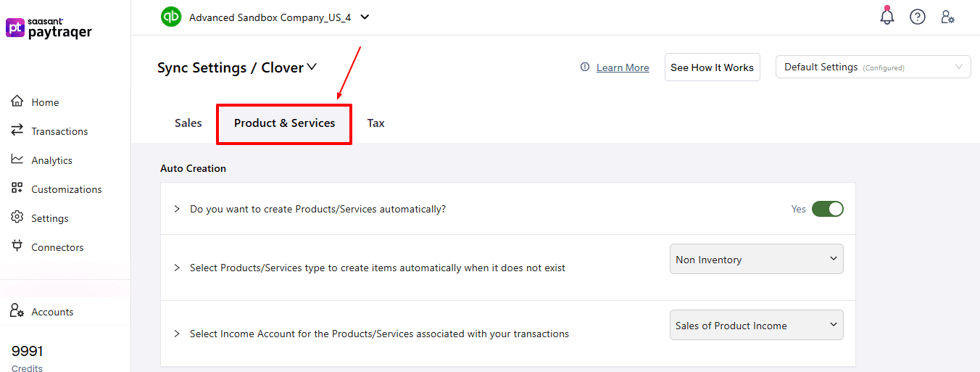Screen dimensions: 980x372
Task: Open the user settings profile icon
Action: click(x=947, y=17)
